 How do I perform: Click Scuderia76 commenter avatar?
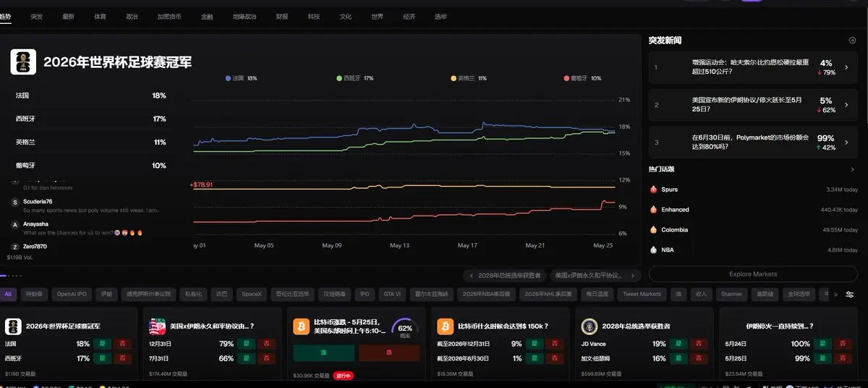click(x=15, y=203)
